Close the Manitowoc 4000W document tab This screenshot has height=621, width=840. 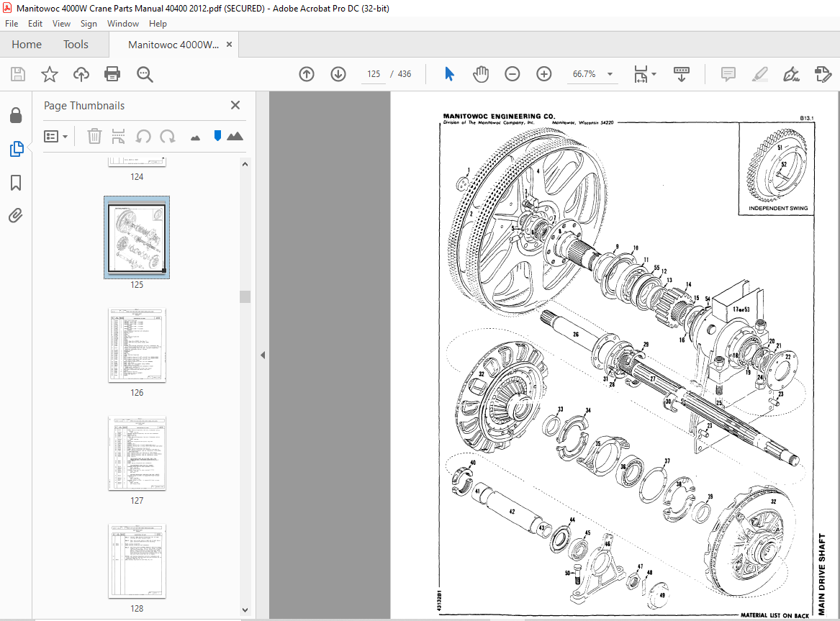[x=230, y=45]
